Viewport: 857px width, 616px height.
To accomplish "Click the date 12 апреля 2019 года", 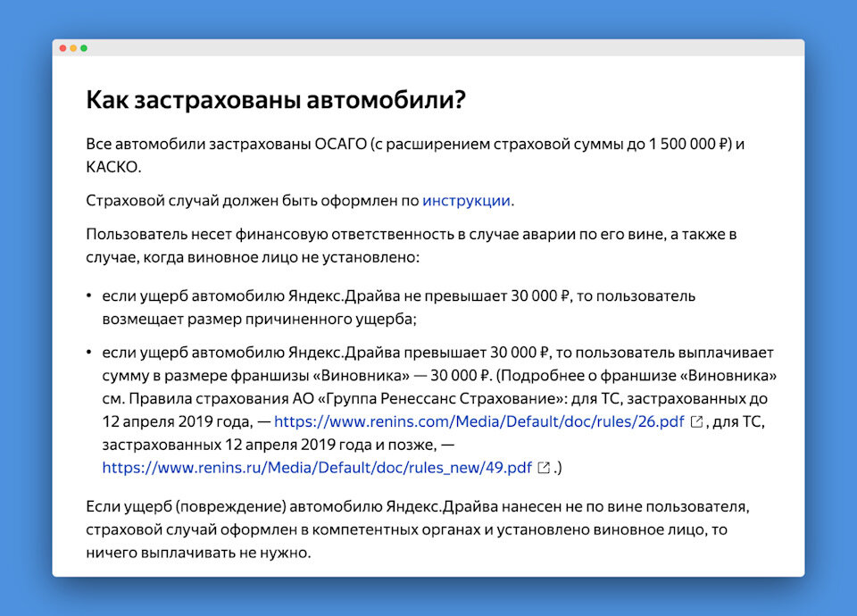I will [x=172, y=421].
